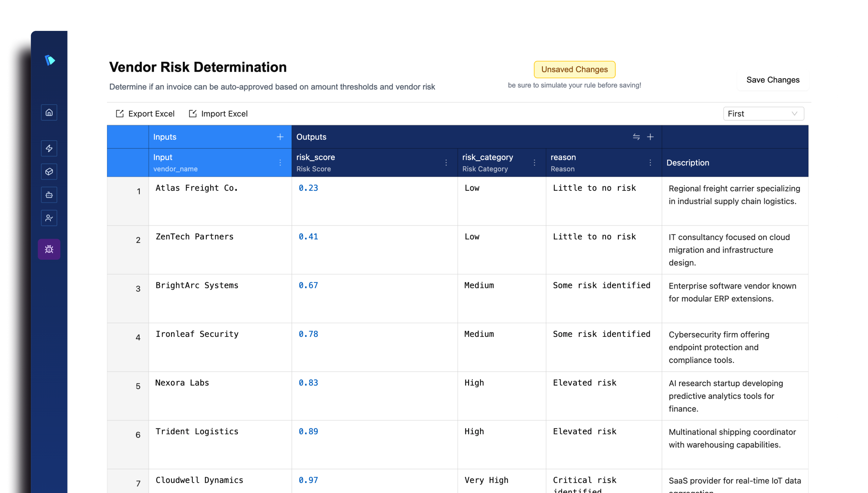The height and width of the screenshot is (493, 868).
Task: Click the Import Excel label
Action: coord(224,114)
